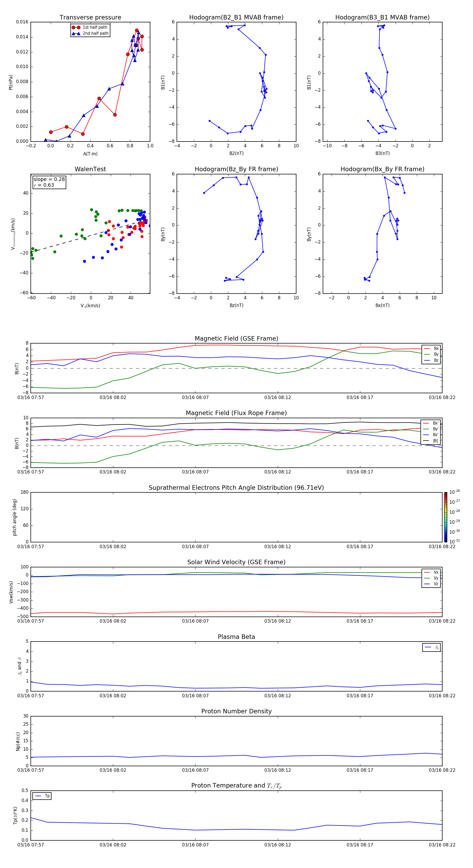473x868 pixels.
Task: Select the βp legend entry in Plasma Beta
Action: [x=431, y=647]
